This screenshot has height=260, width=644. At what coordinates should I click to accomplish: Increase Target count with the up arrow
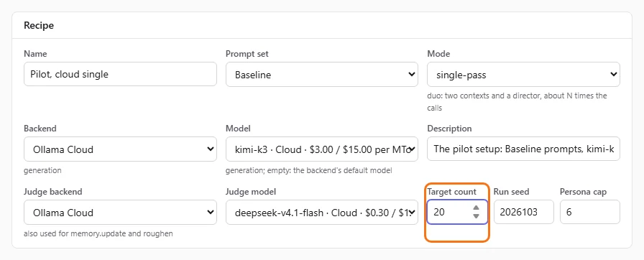(x=476, y=208)
